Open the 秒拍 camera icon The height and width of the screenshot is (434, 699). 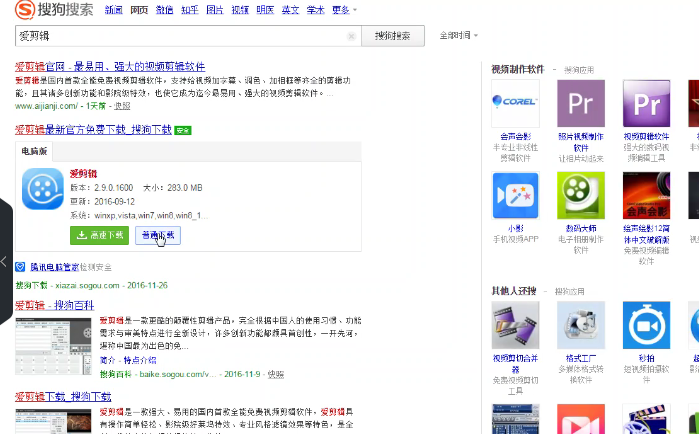(646, 325)
